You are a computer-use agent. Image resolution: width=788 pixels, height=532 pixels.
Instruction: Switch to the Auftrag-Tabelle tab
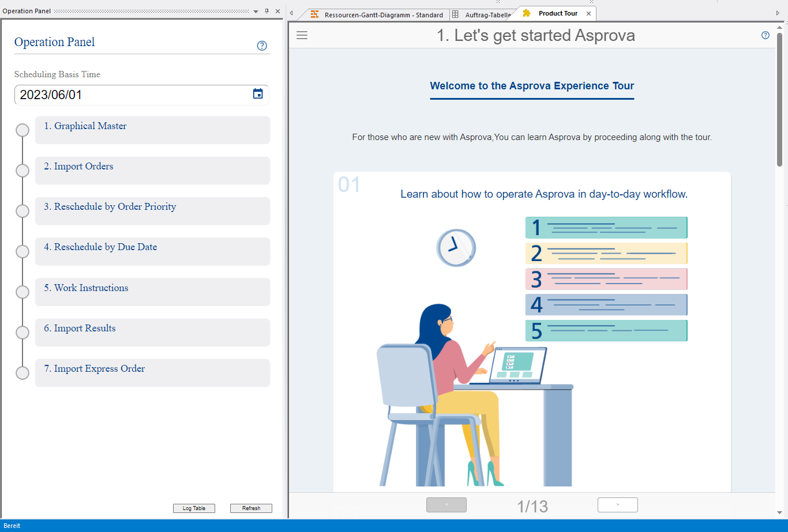click(487, 15)
